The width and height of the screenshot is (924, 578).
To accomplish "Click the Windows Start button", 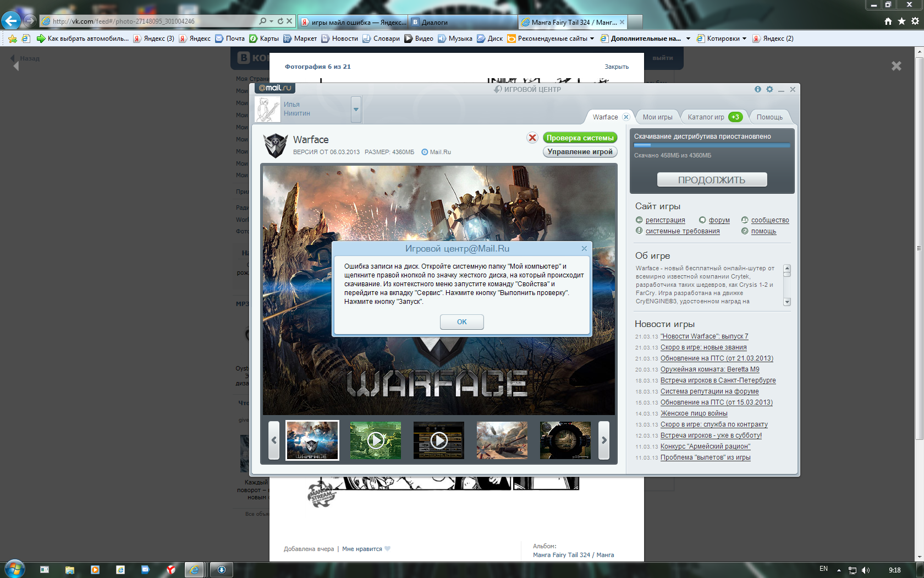I will tap(14, 569).
